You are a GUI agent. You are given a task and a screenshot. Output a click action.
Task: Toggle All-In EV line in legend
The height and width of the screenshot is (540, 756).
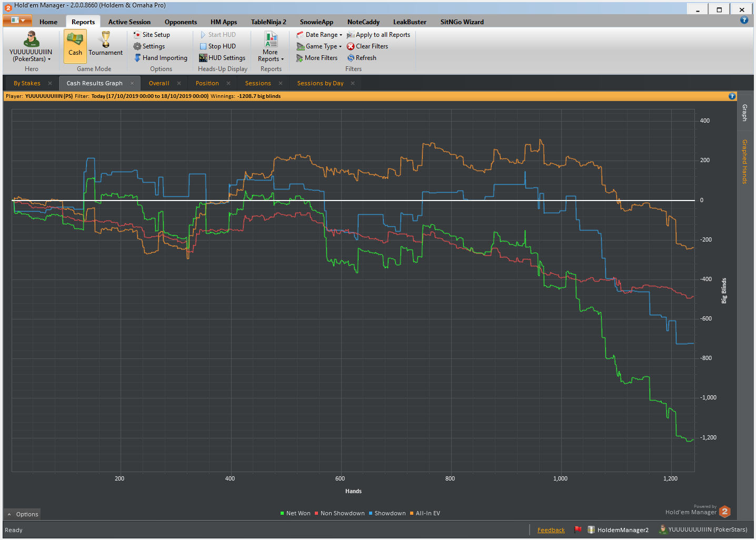point(425,513)
